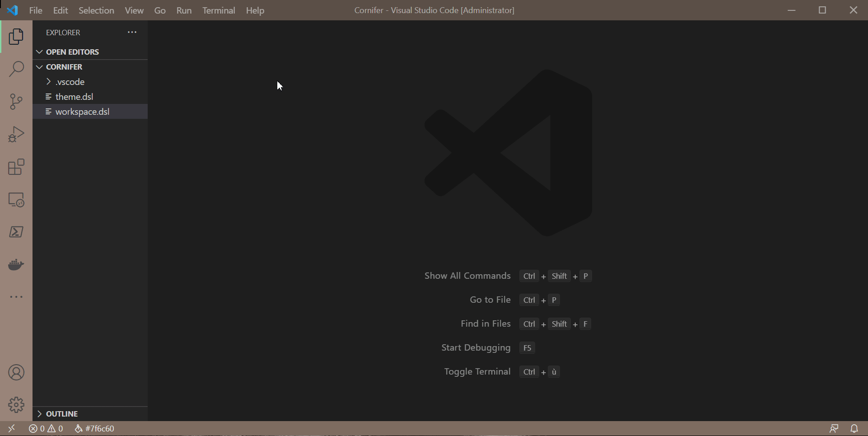Click the "Start Debugging" text
The width and height of the screenshot is (868, 436).
(x=476, y=347)
